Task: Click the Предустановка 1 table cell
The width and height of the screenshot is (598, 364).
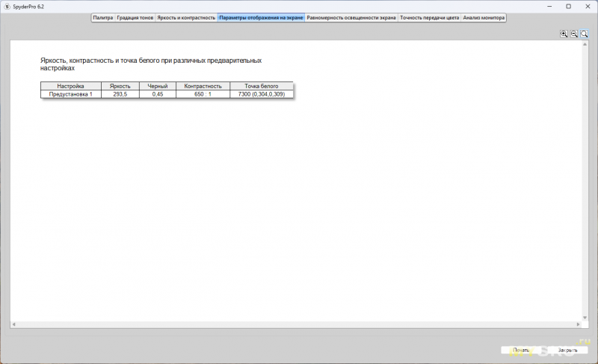Action: (x=70, y=94)
